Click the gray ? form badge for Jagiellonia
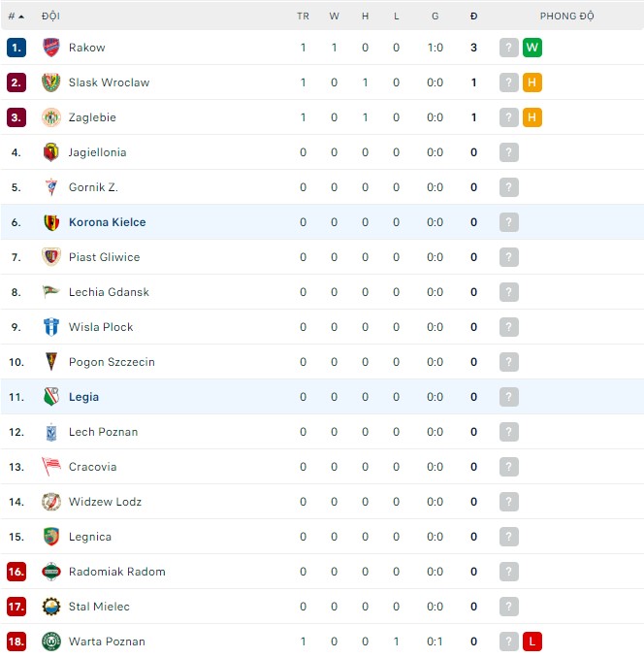The image size is (644, 658). [509, 152]
